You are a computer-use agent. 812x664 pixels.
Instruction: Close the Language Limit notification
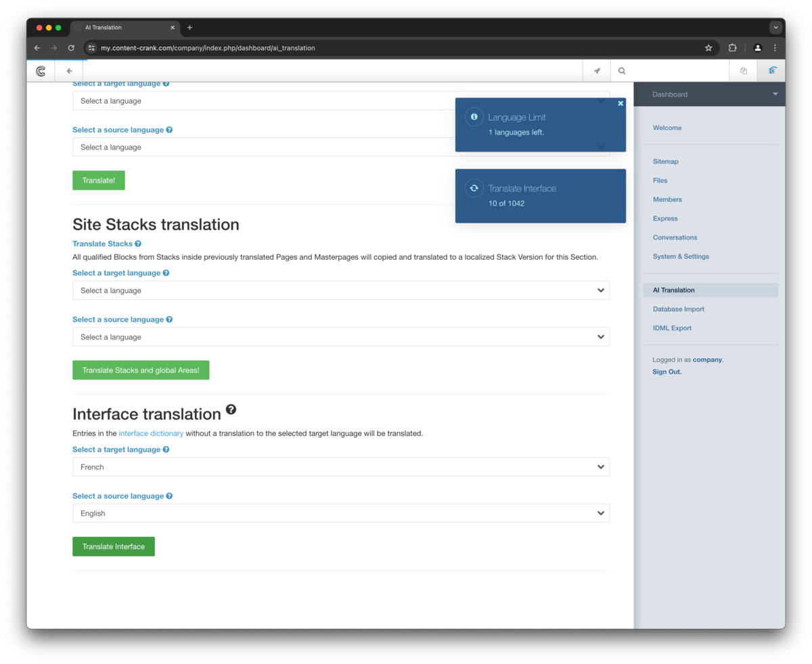tap(621, 104)
